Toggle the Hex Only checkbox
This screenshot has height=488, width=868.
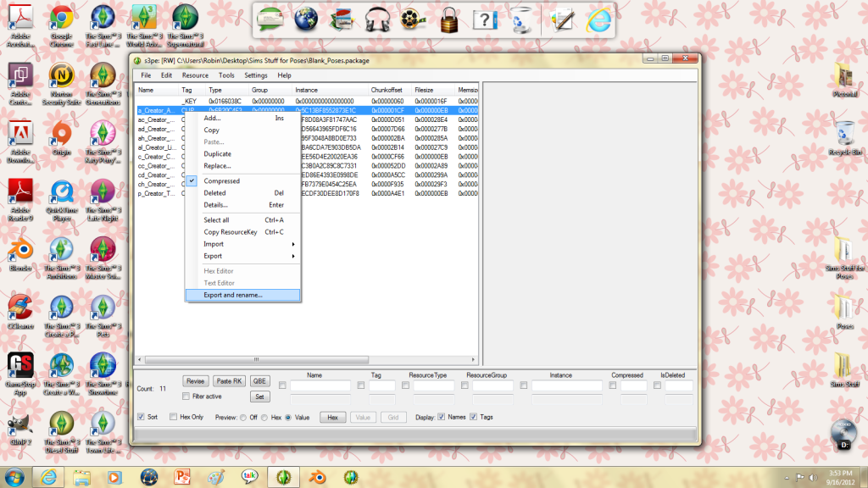tap(173, 417)
